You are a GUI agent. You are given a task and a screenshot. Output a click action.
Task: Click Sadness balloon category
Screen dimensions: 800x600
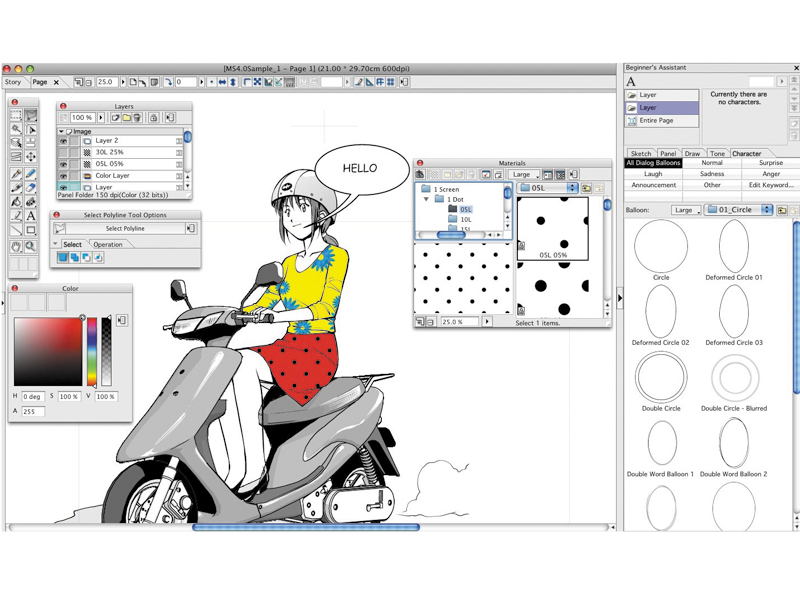pos(712,174)
